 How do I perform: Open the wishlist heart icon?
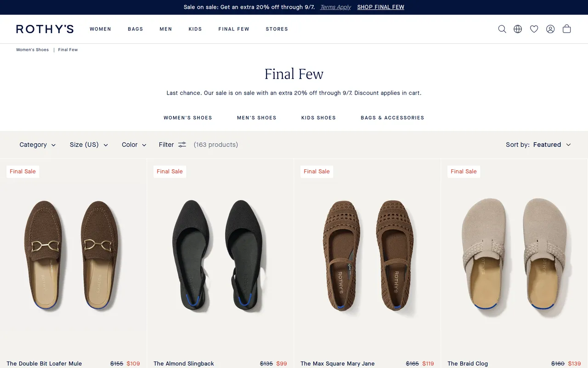(534, 29)
